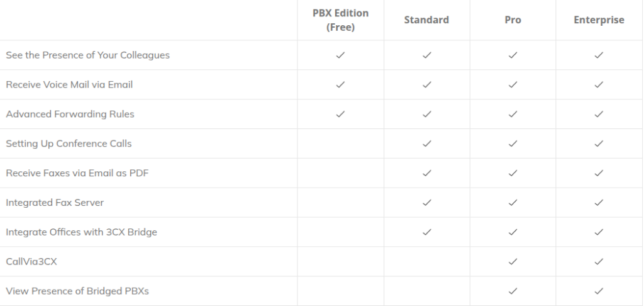Click PBX Edition checkmark for Advanced Forwarding Rules
644x306 pixels.
340,114
